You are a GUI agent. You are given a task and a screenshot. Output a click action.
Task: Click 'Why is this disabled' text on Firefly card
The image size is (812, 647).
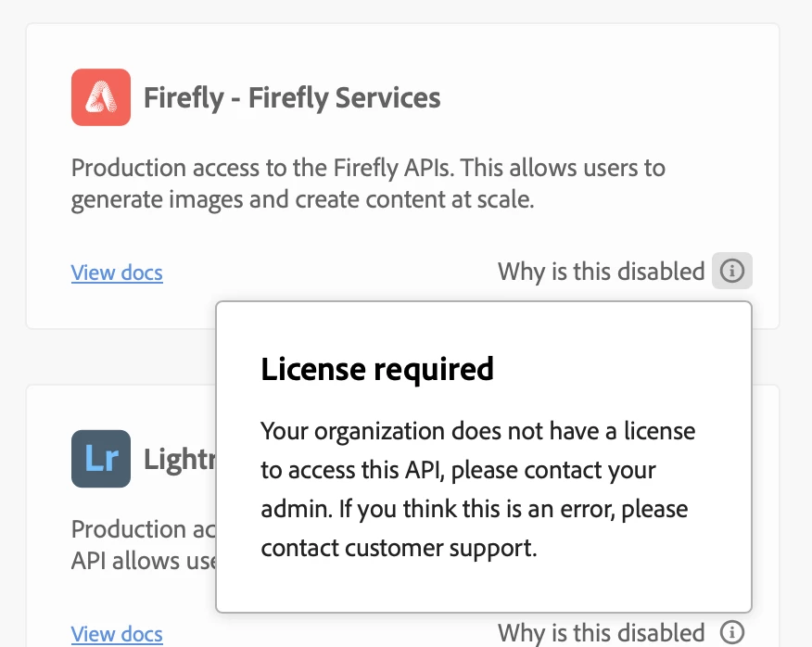[x=602, y=272]
